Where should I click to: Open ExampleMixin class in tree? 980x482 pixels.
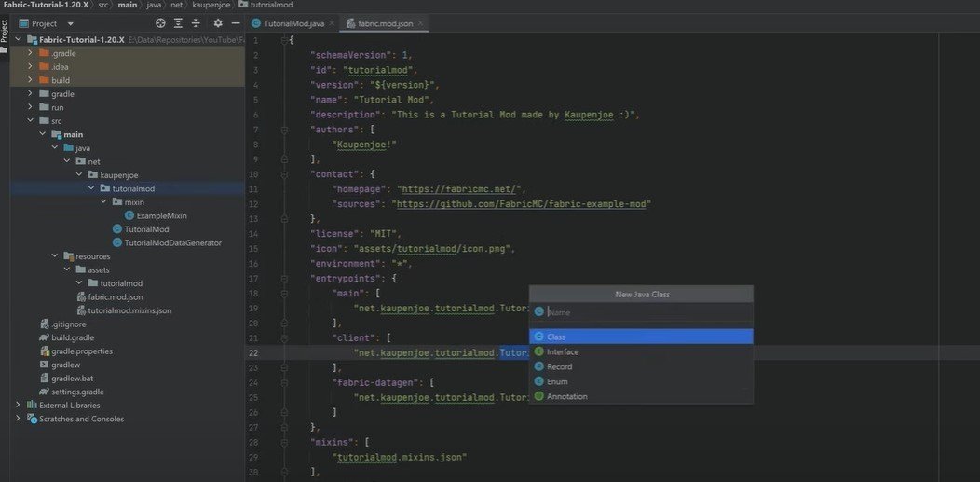tap(161, 215)
